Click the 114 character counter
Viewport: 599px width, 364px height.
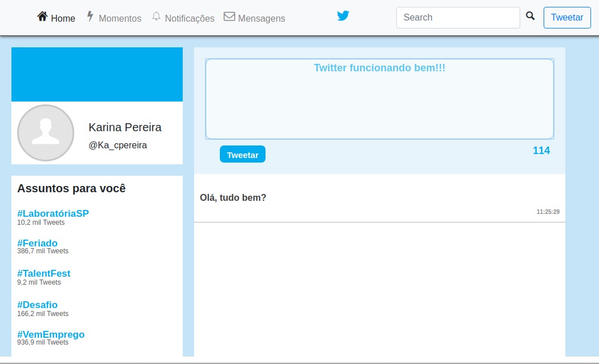(541, 150)
